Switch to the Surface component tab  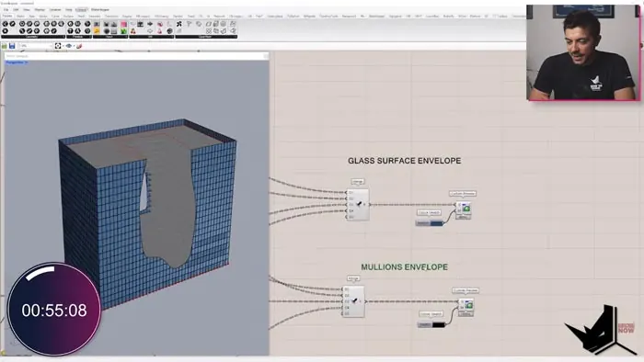pos(68,16)
